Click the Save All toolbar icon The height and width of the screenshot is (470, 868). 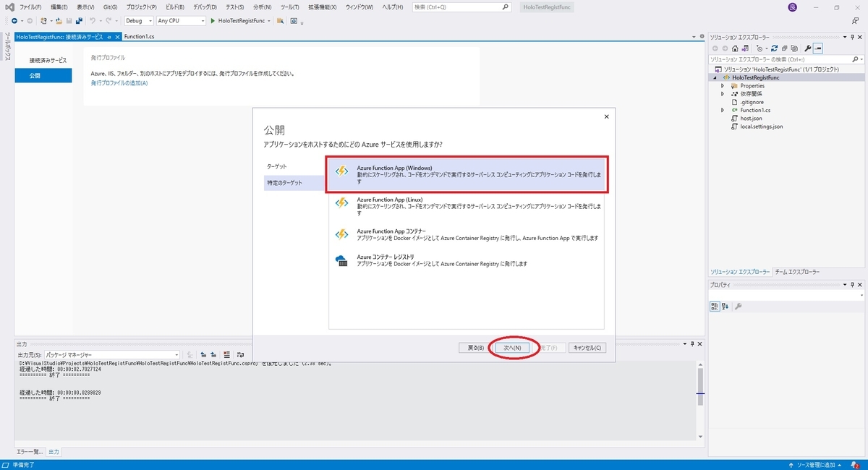click(x=79, y=20)
